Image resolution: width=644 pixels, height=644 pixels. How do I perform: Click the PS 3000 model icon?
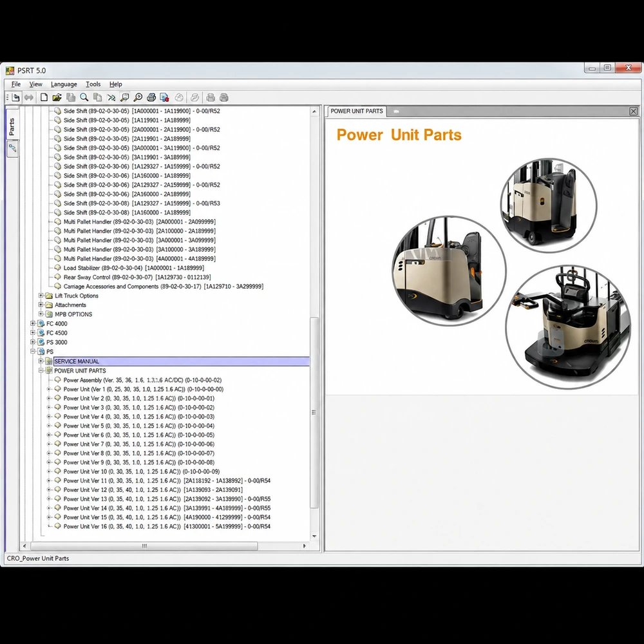point(41,342)
